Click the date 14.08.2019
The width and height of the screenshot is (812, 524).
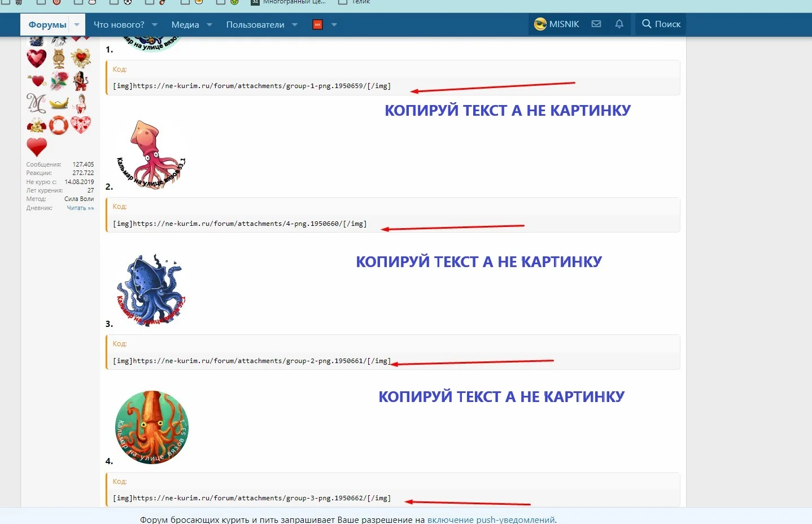tap(79, 182)
